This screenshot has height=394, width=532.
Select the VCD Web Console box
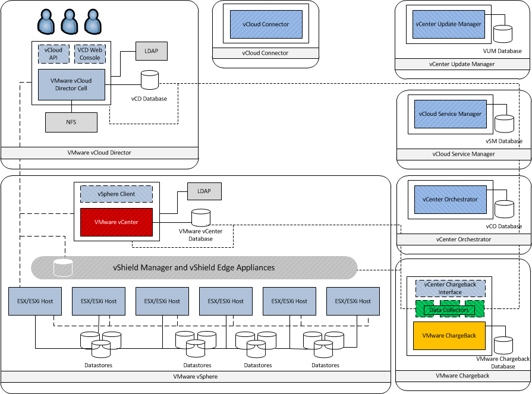(x=90, y=54)
